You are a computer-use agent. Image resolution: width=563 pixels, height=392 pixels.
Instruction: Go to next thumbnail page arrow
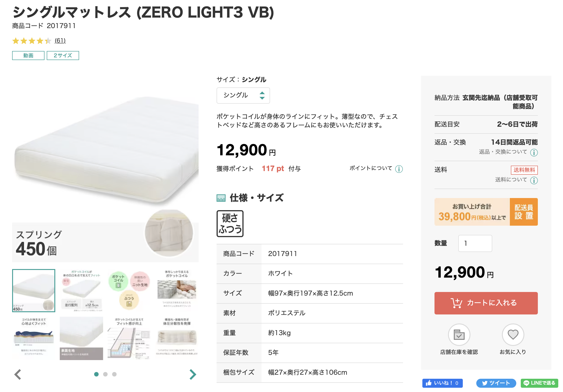[193, 374]
